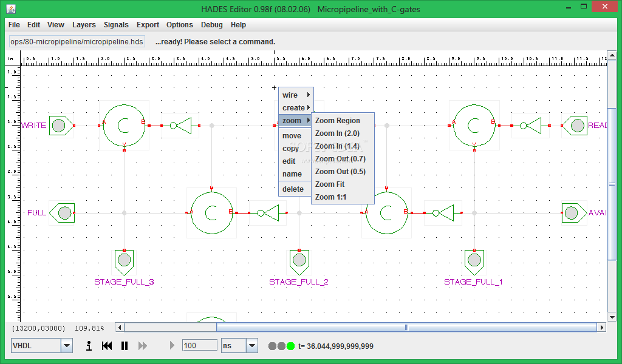Select move in popup menu
This screenshot has width=622, height=364.
point(295,136)
